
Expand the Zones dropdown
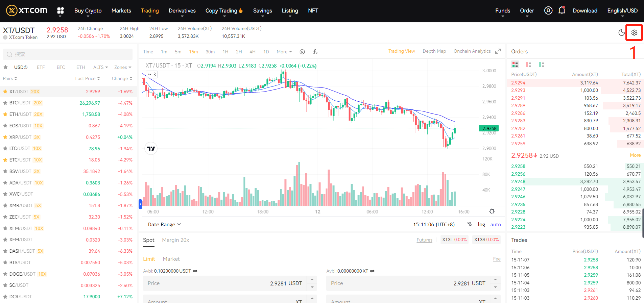(123, 67)
